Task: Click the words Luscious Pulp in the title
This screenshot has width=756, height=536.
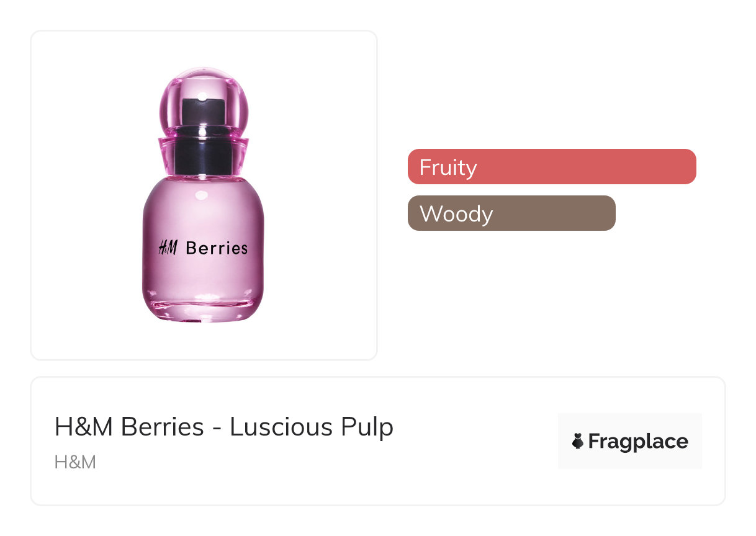Action: click(312, 427)
